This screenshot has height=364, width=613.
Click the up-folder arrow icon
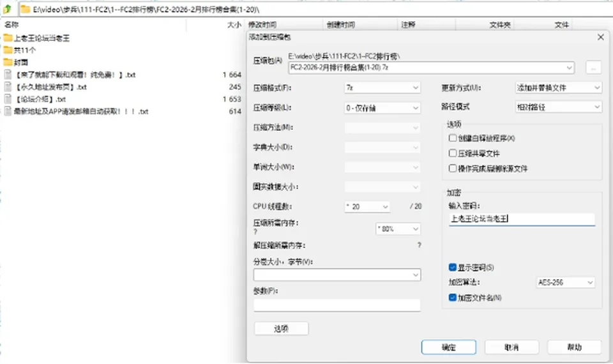pos(8,8)
